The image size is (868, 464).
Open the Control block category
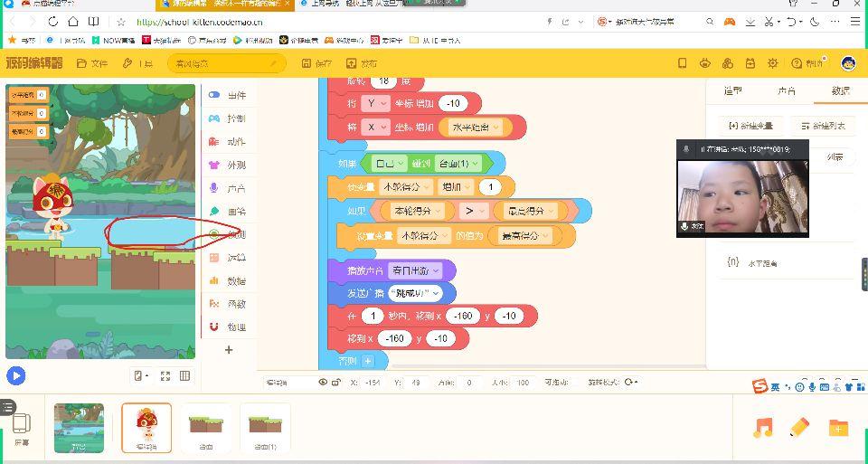click(227, 118)
